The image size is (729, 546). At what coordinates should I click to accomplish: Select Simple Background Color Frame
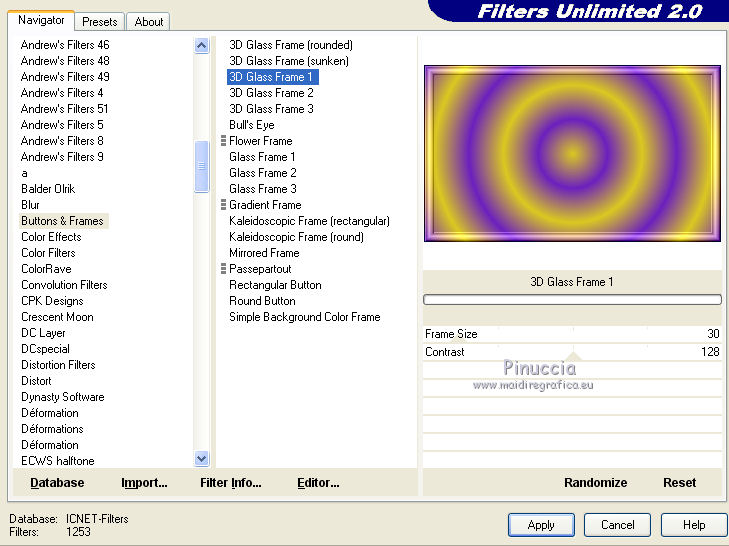pyautogui.click(x=305, y=317)
